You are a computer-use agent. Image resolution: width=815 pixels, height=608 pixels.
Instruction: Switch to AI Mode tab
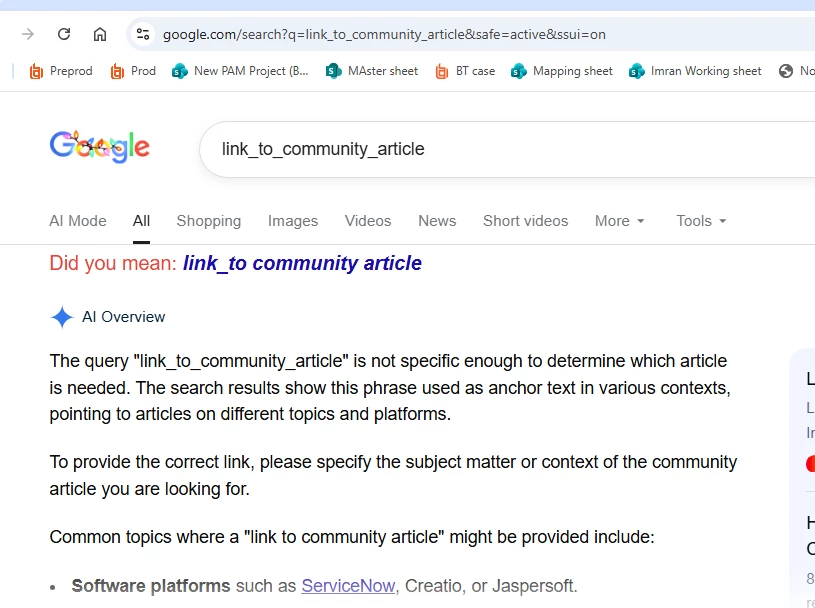[78, 221]
